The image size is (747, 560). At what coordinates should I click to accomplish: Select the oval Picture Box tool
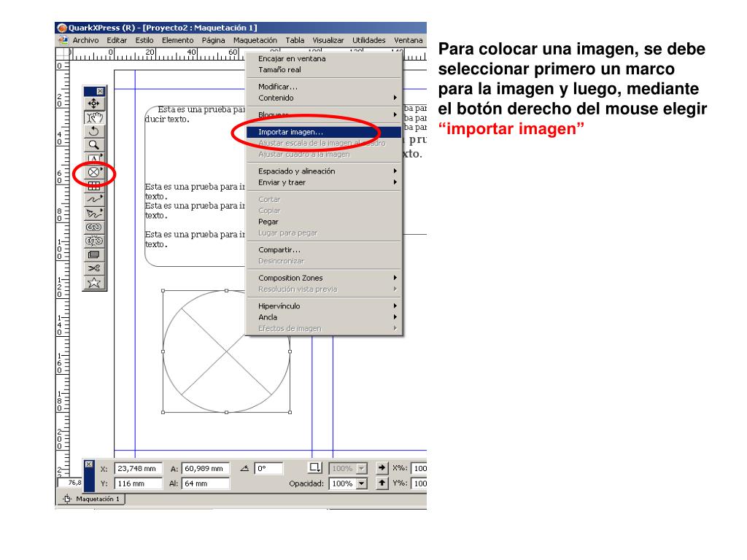point(94,172)
